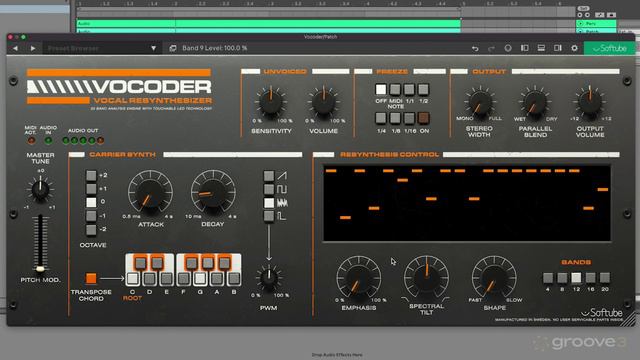
Task: Go to next preset arrow
Action: coord(33,48)
